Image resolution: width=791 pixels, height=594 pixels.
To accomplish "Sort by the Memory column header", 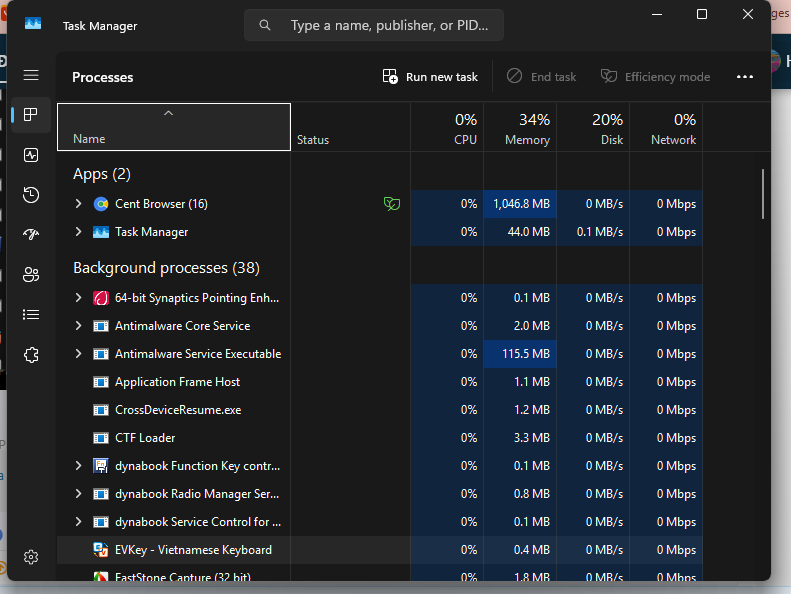I will pos(520,127).
